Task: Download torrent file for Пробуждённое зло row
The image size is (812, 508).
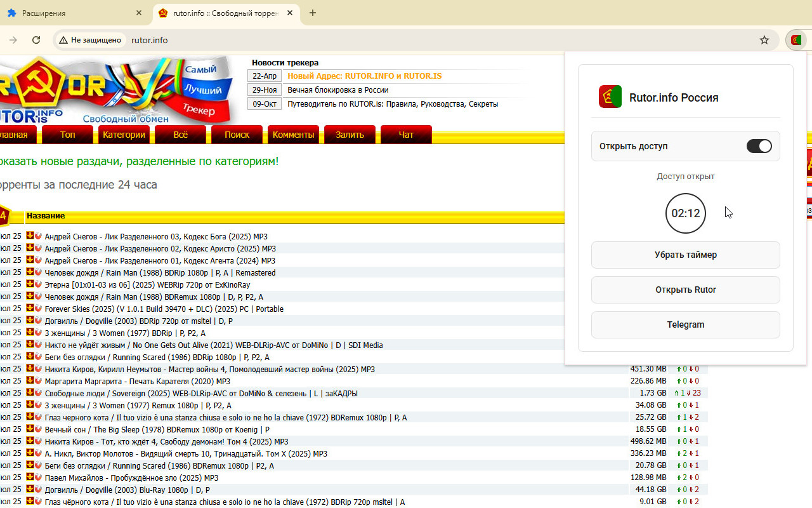Action: [30, 477]
